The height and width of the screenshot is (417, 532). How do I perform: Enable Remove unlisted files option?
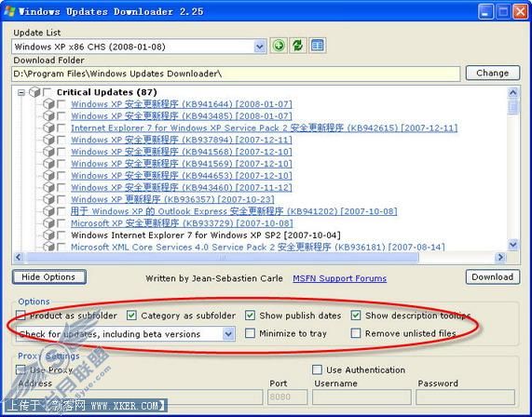(x=356, y=333)
